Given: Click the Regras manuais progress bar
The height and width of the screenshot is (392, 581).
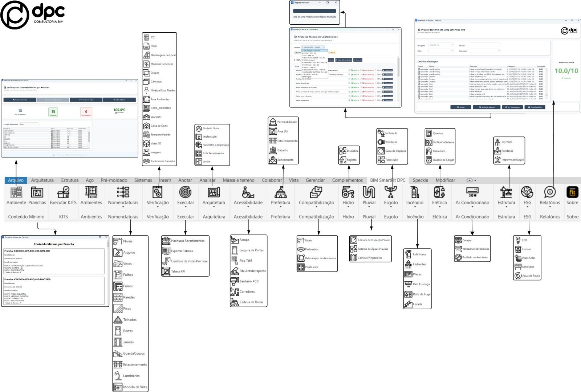Looking at the screenshot, I should coord(314,11).
